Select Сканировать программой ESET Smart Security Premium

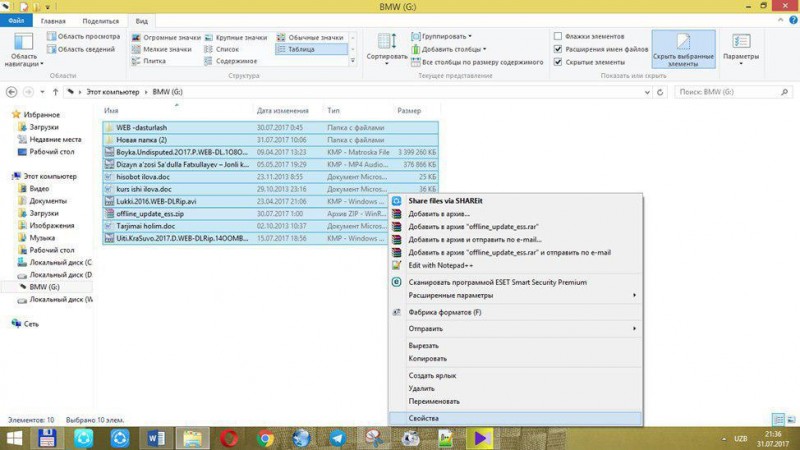click(x=515, y=282)
